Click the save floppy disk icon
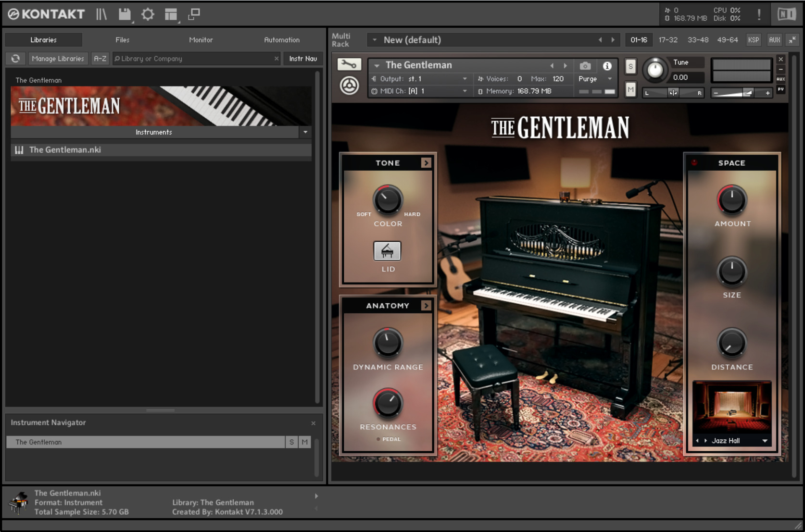This screenshot has height=532, width=805. 125,14
